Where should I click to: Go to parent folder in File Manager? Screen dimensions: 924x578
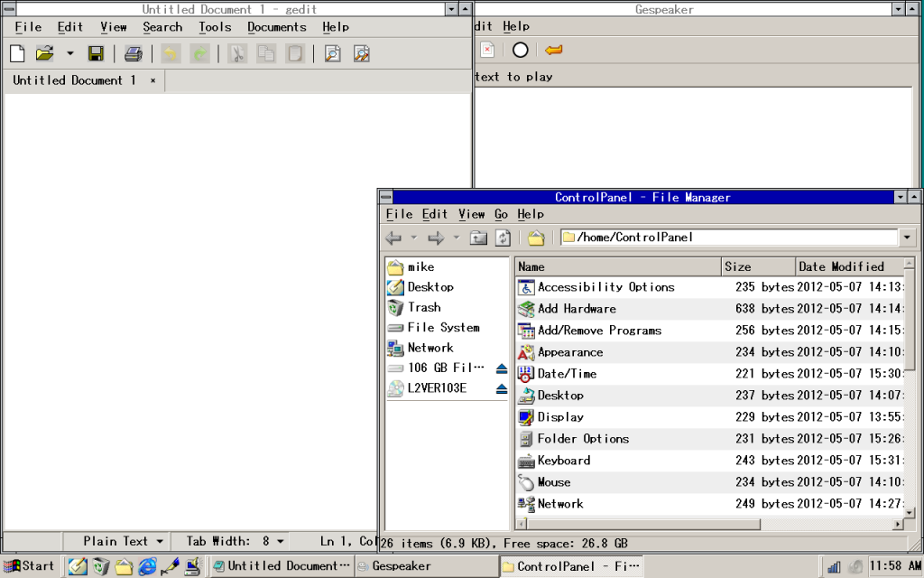click(x=478, y=238)
